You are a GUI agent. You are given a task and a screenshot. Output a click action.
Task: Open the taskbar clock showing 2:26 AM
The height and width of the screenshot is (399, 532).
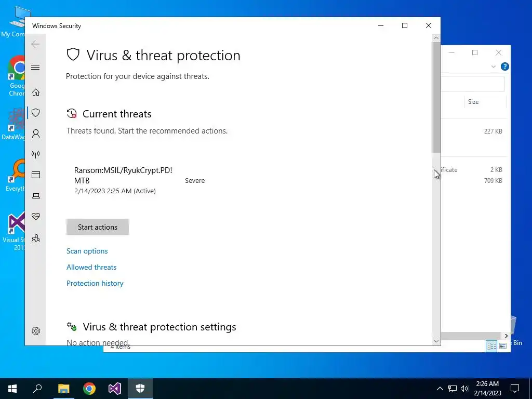(x=487, y=389)
